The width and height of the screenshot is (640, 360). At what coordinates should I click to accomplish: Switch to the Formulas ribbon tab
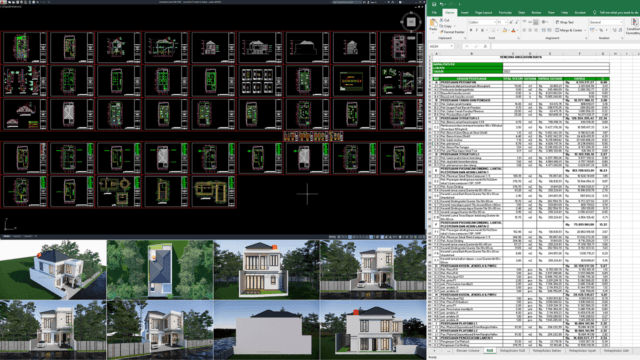pos(505,13)
